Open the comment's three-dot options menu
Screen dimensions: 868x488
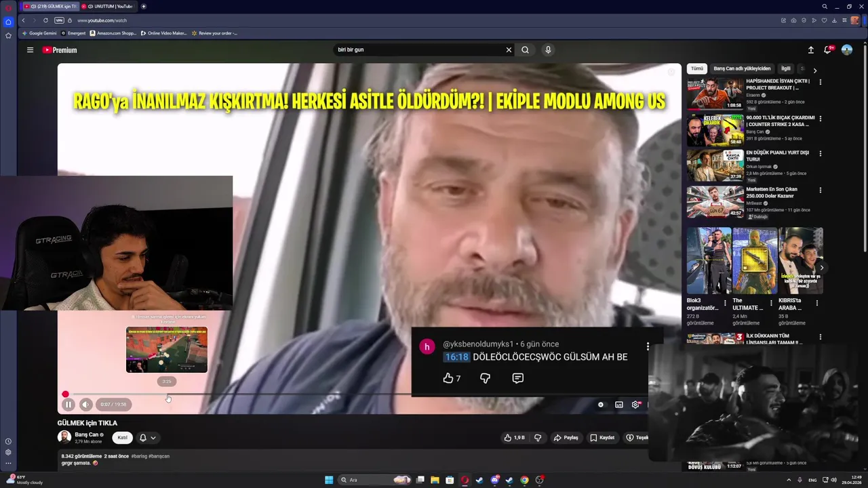tap(648, 346)
